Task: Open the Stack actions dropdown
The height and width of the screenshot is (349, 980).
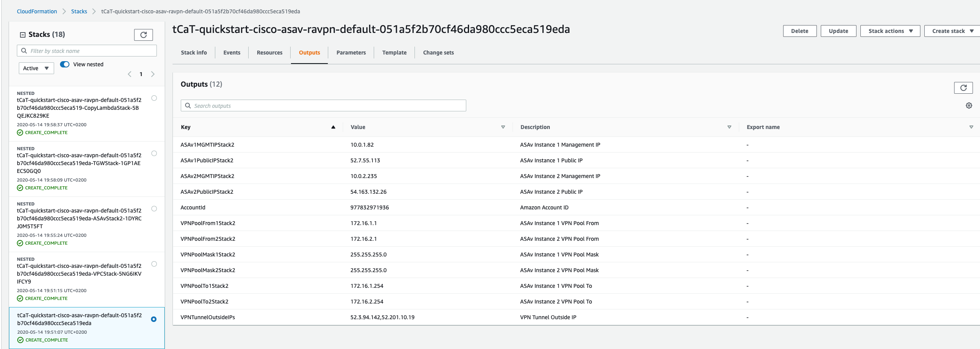Action: (x=890, y=31)
